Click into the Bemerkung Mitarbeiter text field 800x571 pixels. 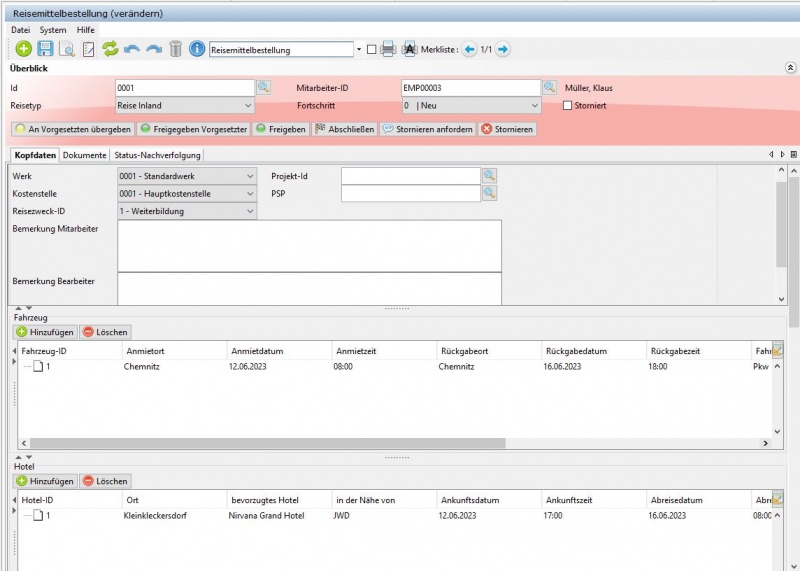pos(308,246)
